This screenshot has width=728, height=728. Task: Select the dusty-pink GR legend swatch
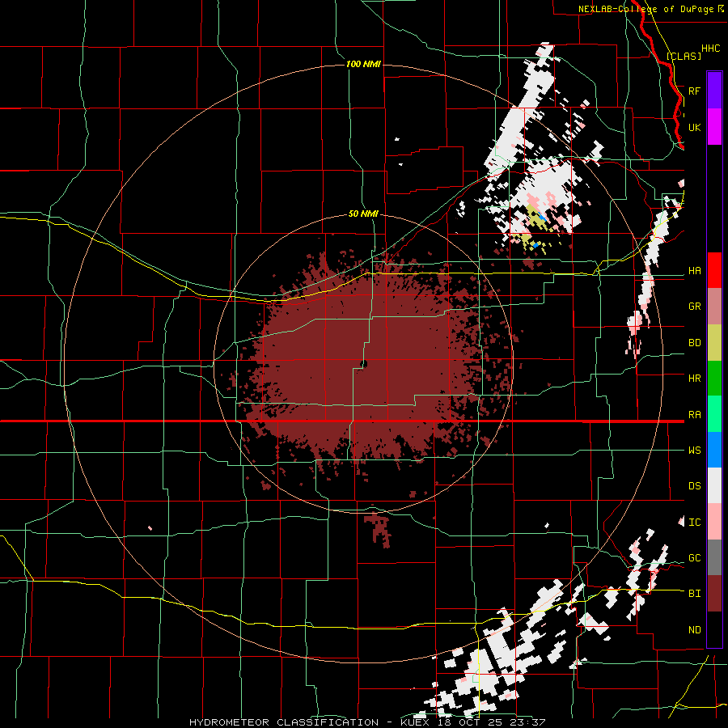click(714, 307)
